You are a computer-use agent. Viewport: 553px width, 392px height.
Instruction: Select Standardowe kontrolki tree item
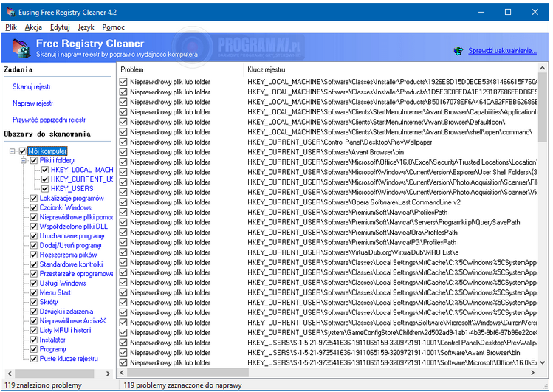71,264
